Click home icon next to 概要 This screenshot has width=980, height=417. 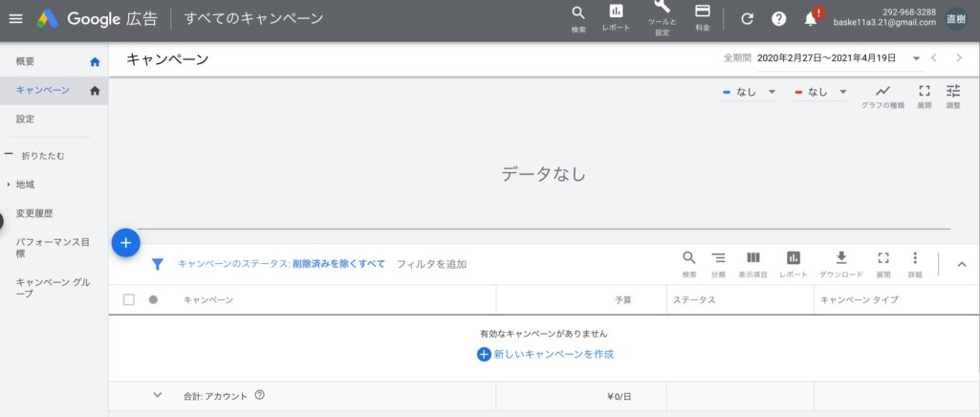[95, 61]
